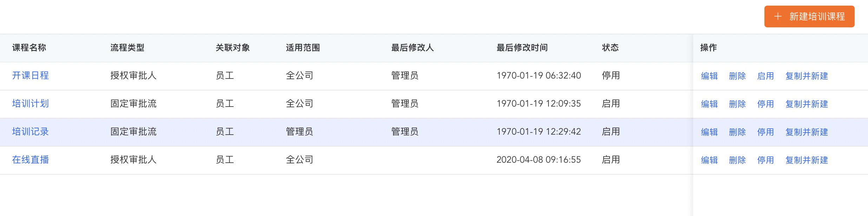This screenshot has width=868, height=216.
Task: Copy and create new from 开课日程
Action: pyautogui.click(x=807, y=76)
